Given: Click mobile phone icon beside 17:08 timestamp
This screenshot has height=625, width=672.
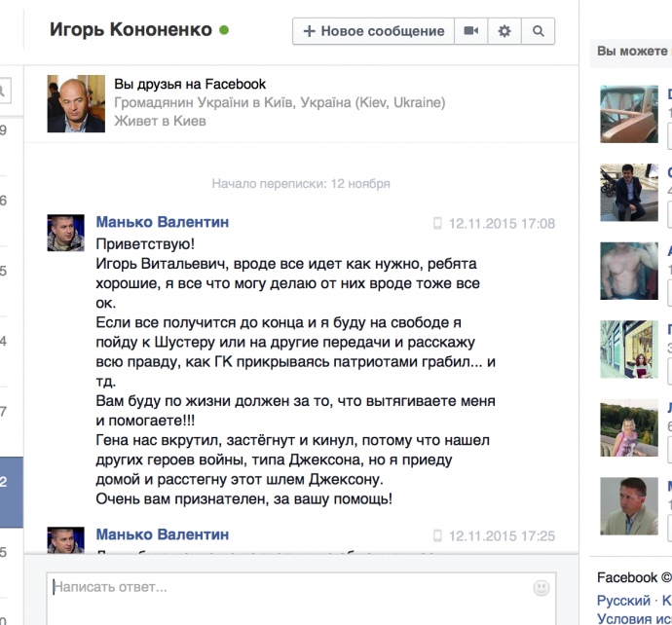Looking at the screenshot, I should [437, 223].
